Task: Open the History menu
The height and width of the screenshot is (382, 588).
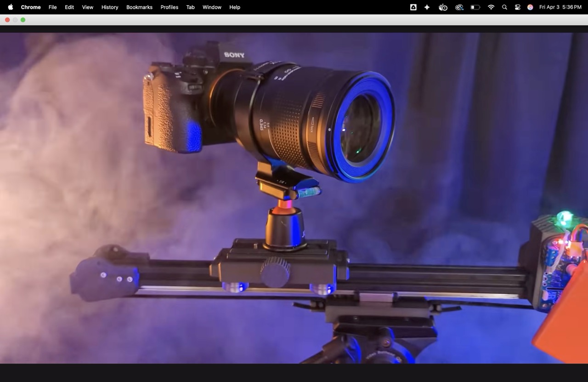Action: (110, 7)
